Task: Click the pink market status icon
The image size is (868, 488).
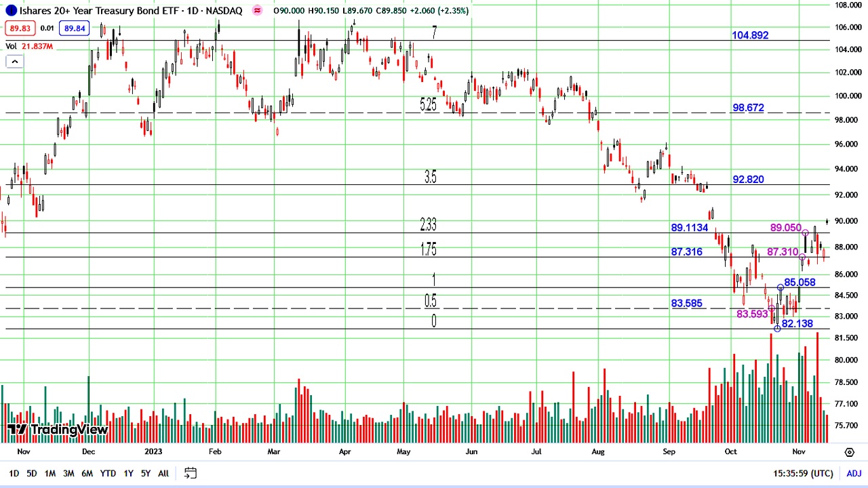Action: pyautogui.click(x=257, y=10)
